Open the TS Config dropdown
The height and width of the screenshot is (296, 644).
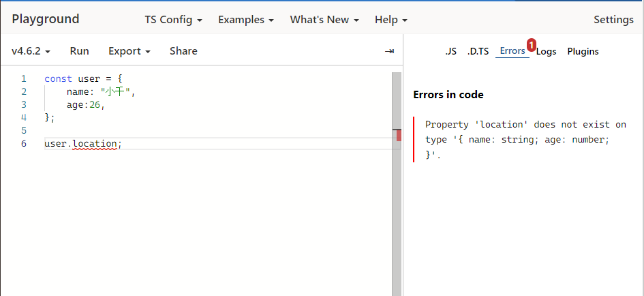173,20
